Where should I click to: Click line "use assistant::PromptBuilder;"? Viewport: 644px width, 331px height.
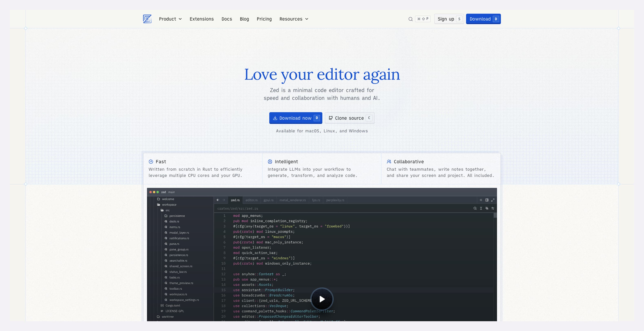(264, 290)
